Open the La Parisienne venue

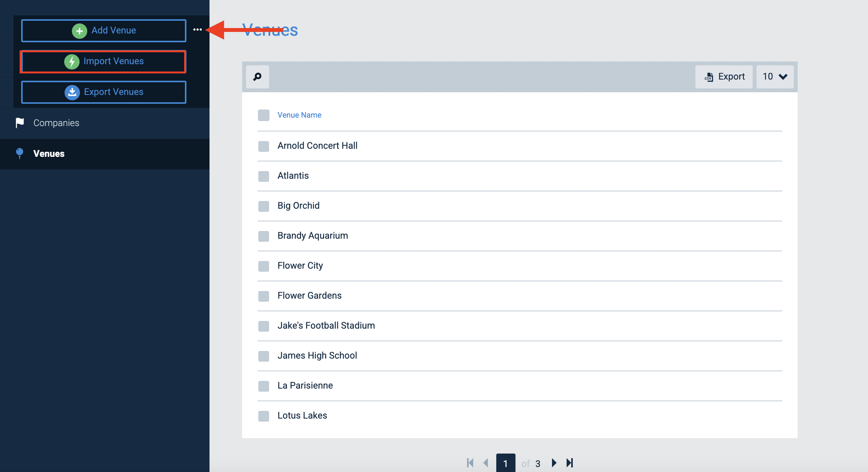point(305,386)
